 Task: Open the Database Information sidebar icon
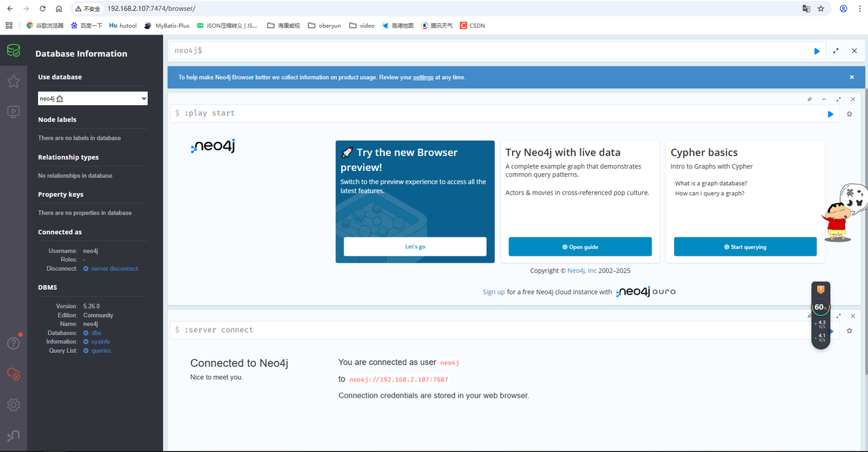[x=14, y=50]
